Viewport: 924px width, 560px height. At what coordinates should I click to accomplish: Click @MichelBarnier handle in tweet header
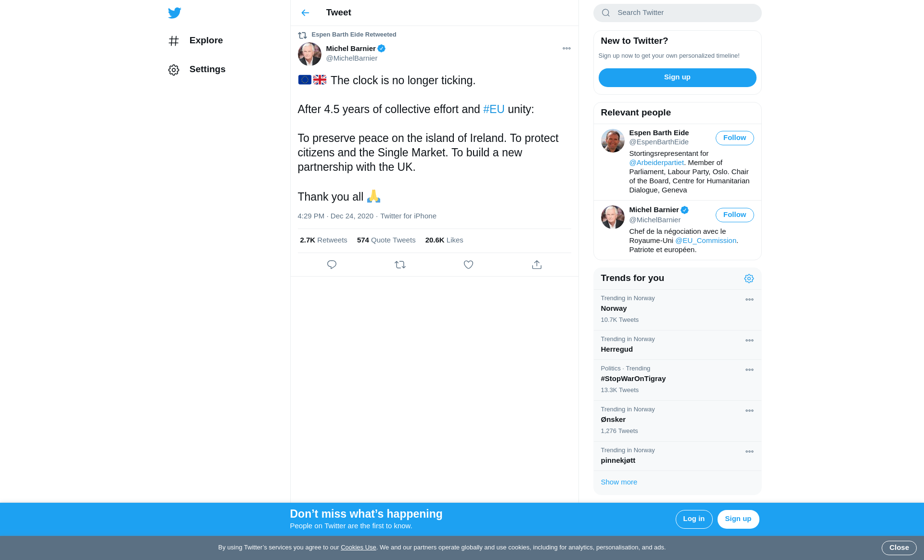(x=351, y=58)
